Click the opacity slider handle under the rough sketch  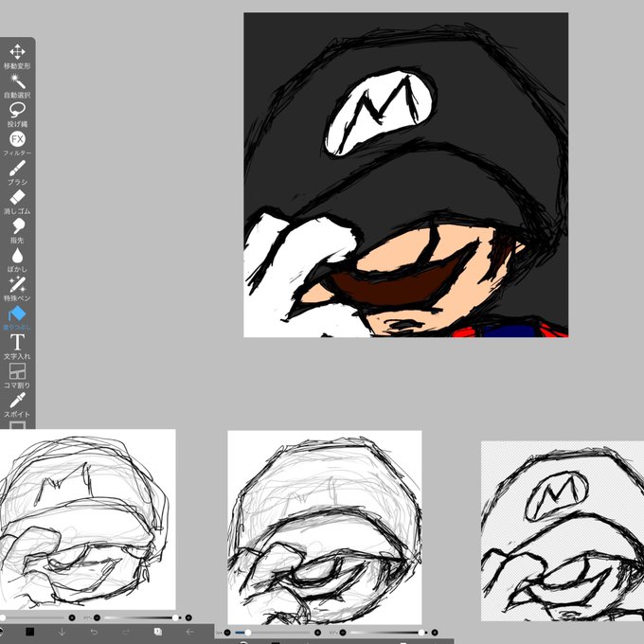175,617
